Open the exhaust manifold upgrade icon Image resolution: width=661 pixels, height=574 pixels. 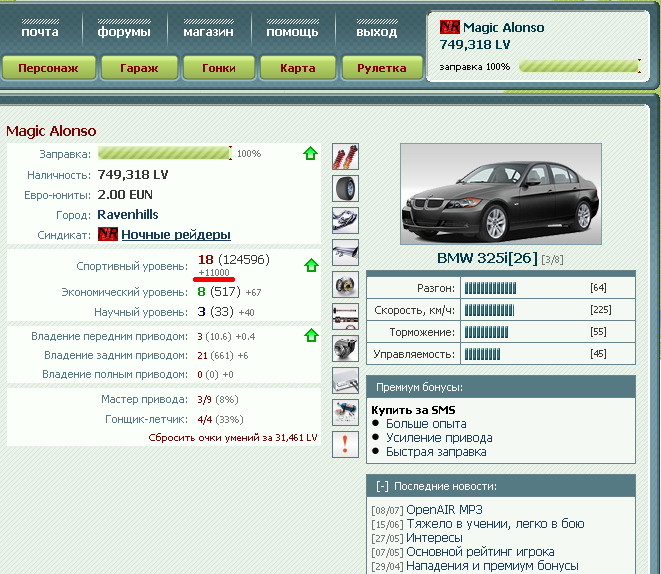point(345,220)
